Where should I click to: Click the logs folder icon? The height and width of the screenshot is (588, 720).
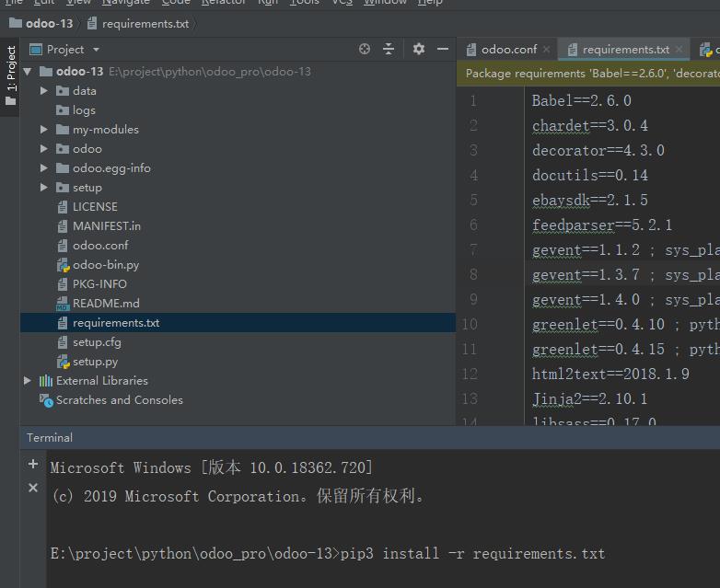pos(63,110)
